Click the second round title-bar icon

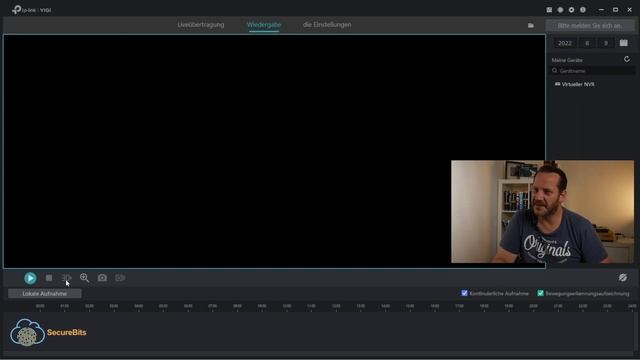[560, 10]
